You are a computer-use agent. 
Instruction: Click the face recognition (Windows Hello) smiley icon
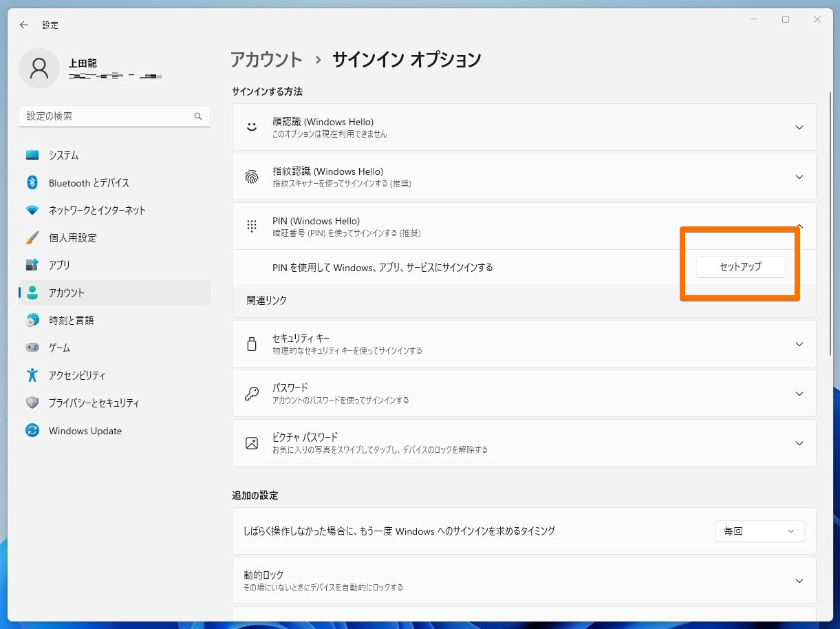(x=251, y=127)
